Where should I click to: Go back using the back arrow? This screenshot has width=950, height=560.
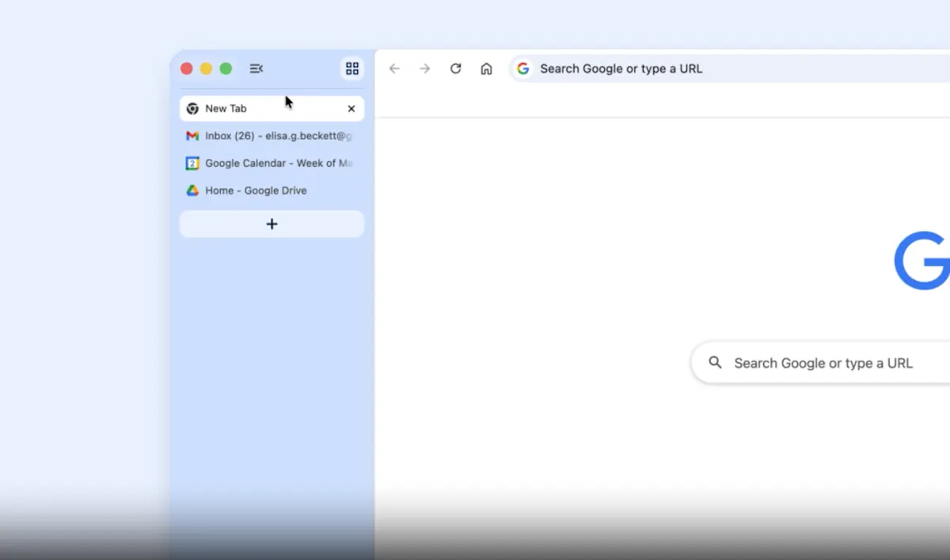point(394,69)
